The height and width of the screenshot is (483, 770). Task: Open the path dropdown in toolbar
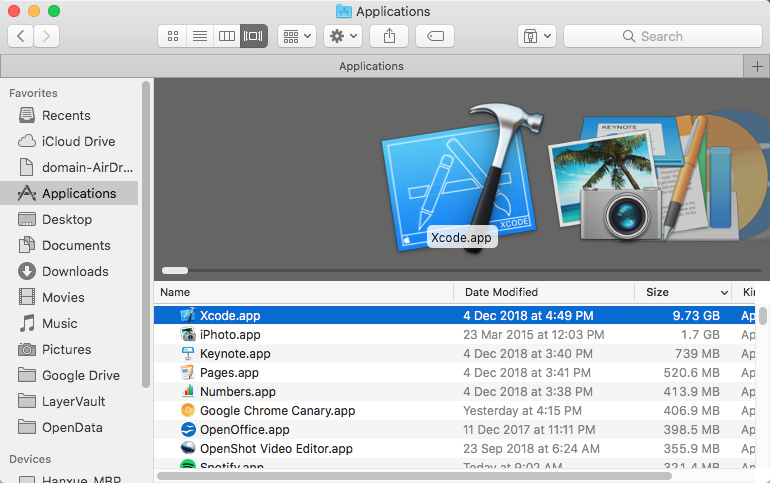(x=537, y=36)
